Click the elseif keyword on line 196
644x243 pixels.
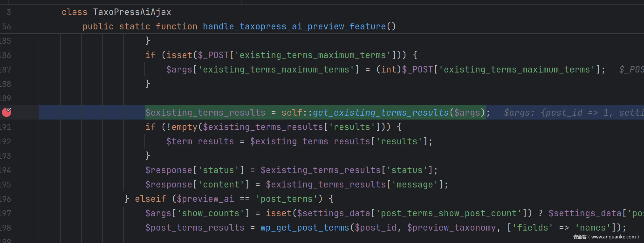point(150,199)
